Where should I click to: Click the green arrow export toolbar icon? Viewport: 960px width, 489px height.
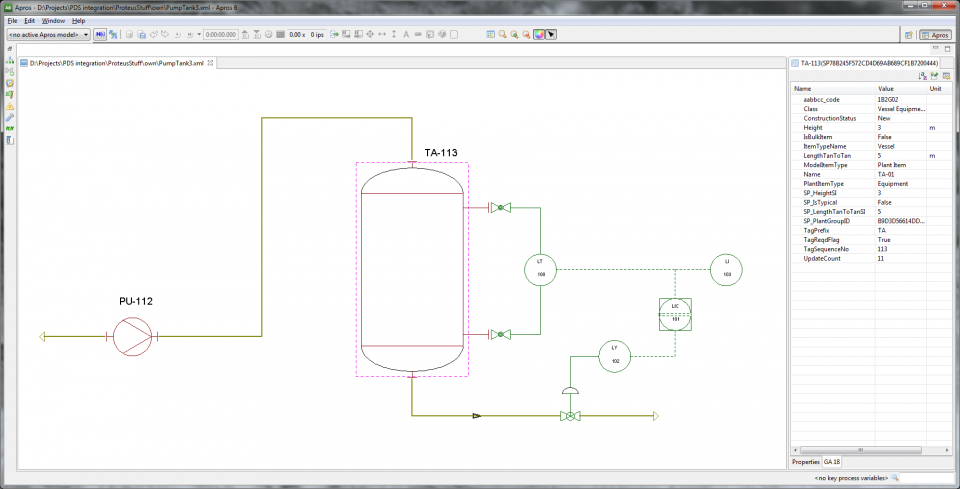click(x=334, y=35)
